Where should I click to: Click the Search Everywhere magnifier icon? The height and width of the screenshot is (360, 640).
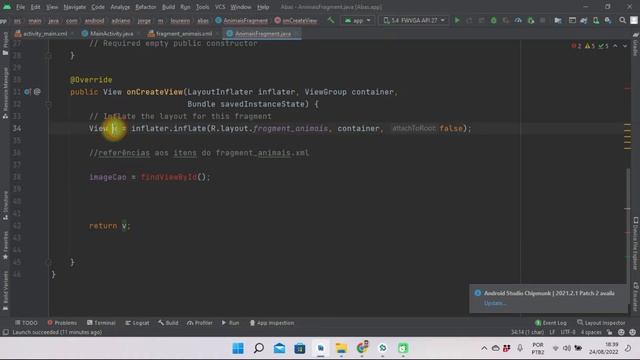(x=622, y=20)
